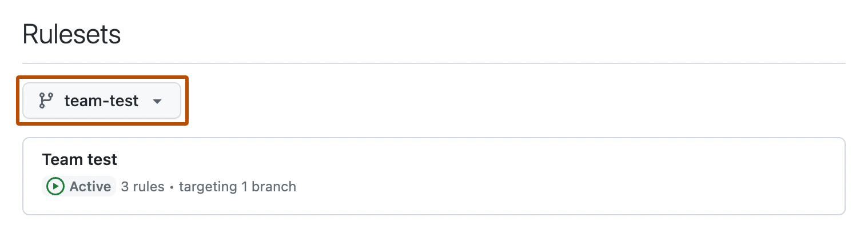Image resolution: width=868 pixels, height=241 pixels.
Task: Click the Rulesets page heading
Action: coord(71,35)
